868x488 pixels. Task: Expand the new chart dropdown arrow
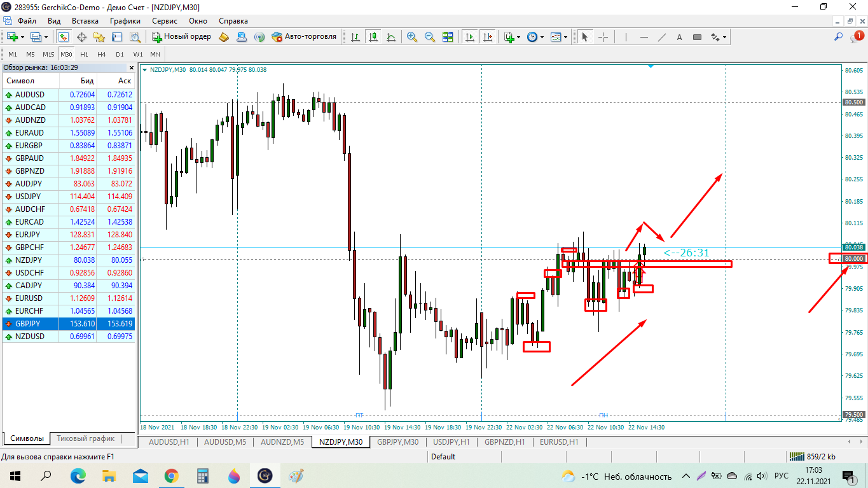(x=22, y=37)
